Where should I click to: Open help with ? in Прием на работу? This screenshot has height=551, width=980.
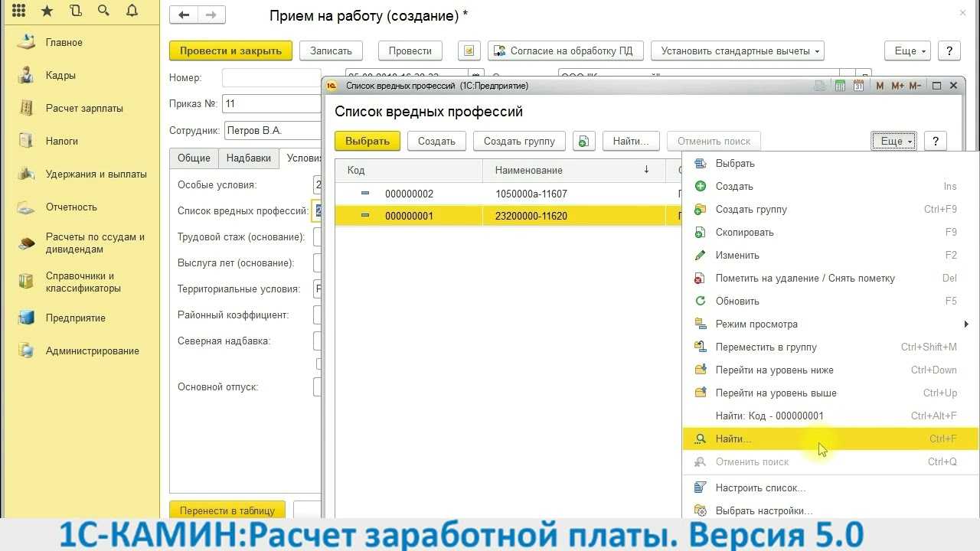click(949, 51)
